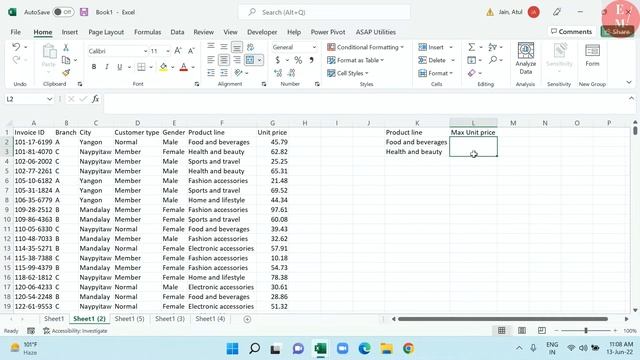This screenshot has height=360, width=640.
Task: Increase font size with the larger A
Action: (178, 51)
